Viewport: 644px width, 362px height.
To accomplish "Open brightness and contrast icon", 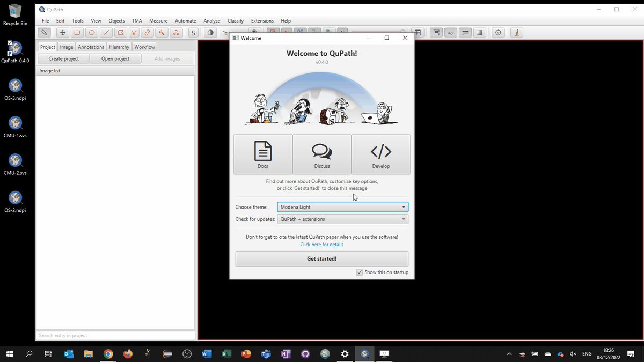I will coord(210,33).
